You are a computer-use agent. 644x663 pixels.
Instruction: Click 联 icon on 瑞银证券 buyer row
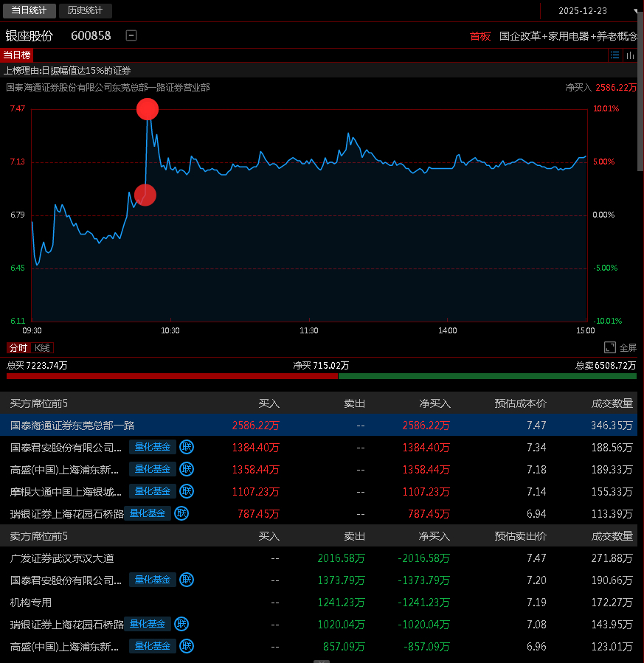[181, 513]
